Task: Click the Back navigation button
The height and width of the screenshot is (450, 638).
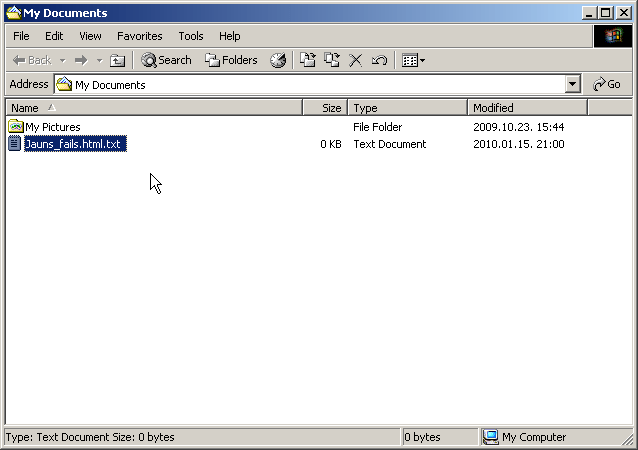Action: coord(32,61)
